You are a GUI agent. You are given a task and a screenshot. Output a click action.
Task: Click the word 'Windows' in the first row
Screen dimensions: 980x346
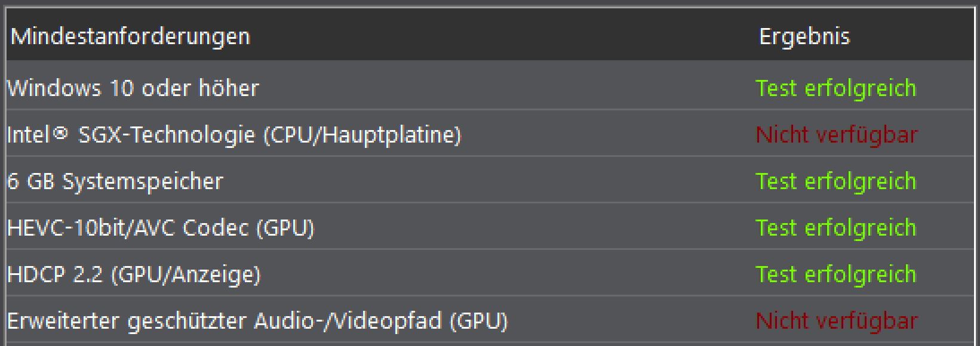(x=54, y=88)
